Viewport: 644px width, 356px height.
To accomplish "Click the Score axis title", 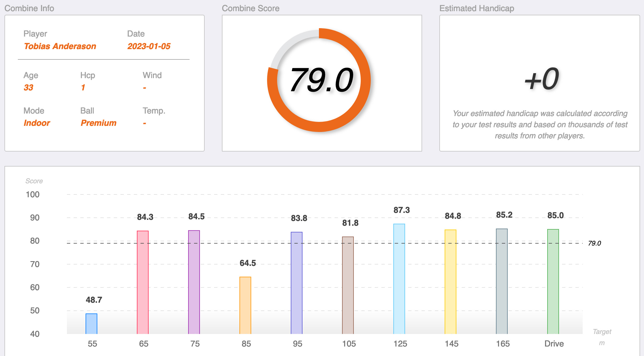I will click(x=34, y=181).
